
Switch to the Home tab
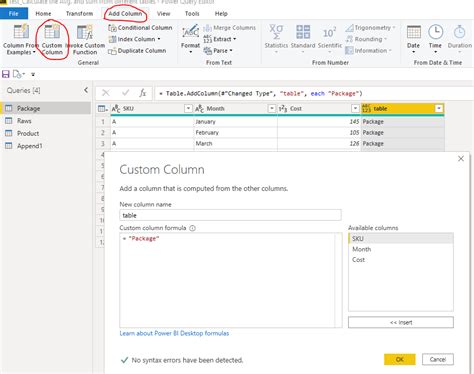pos(43,14)
